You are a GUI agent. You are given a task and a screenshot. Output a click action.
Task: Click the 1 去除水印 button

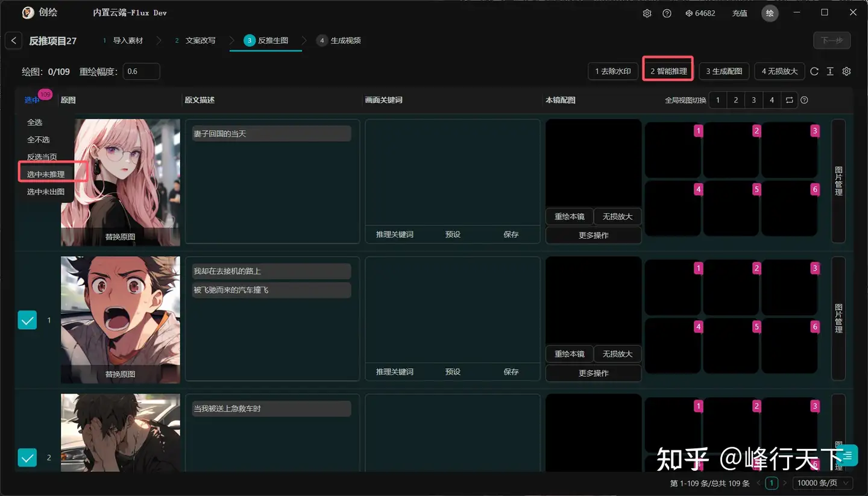pos(613,71)
